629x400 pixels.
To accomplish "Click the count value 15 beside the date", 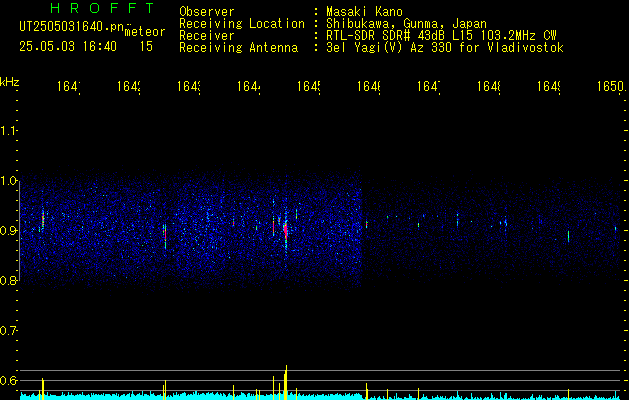I will tap(146, 47).
